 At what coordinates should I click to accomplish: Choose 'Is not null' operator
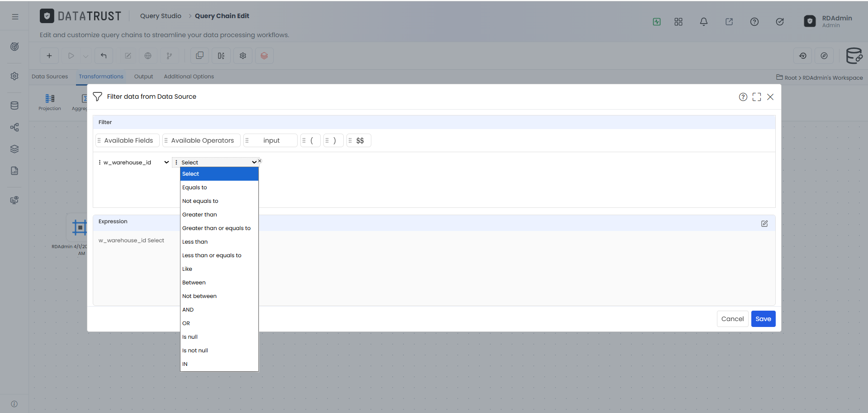pyautogui.click(x=219, y=351)
